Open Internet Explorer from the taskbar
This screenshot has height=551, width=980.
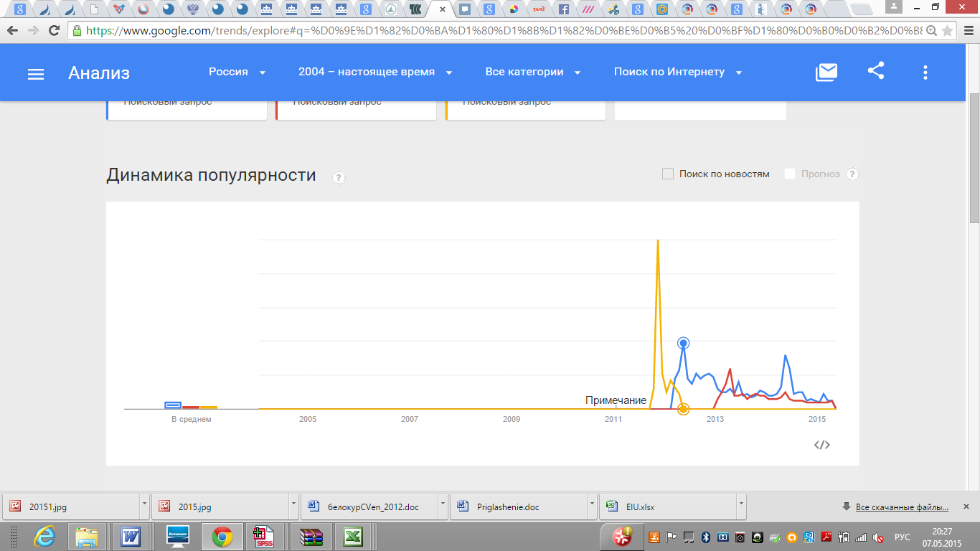coord(46,536)
